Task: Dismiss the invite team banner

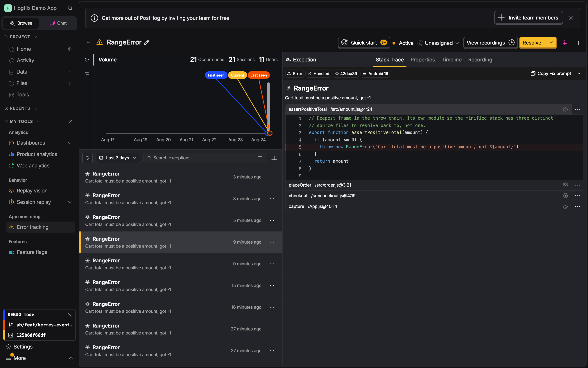Action: pos(571,18)
